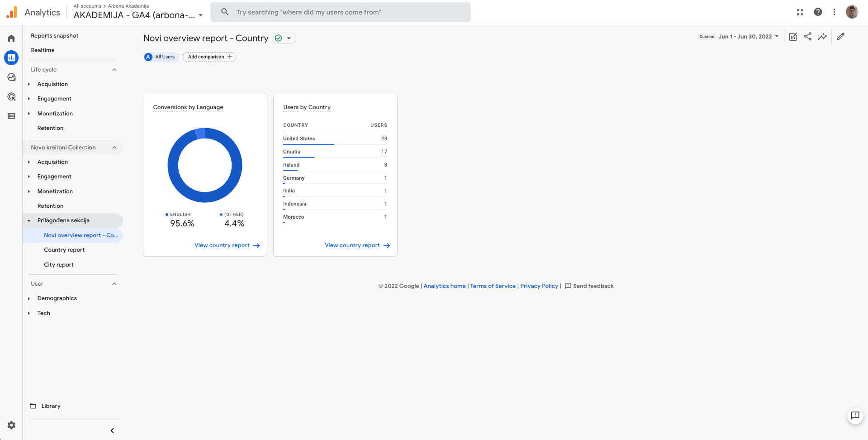This screenshot has height=440, width=868.
Task: Open the user account avatar
Action: pyautogui.click(x=852, y=12)
